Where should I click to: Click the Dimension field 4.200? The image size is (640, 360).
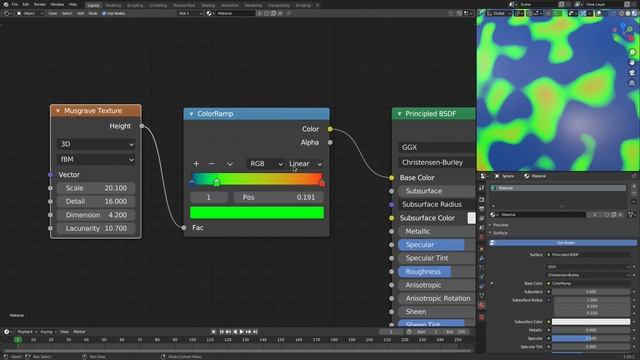(96, 215)
